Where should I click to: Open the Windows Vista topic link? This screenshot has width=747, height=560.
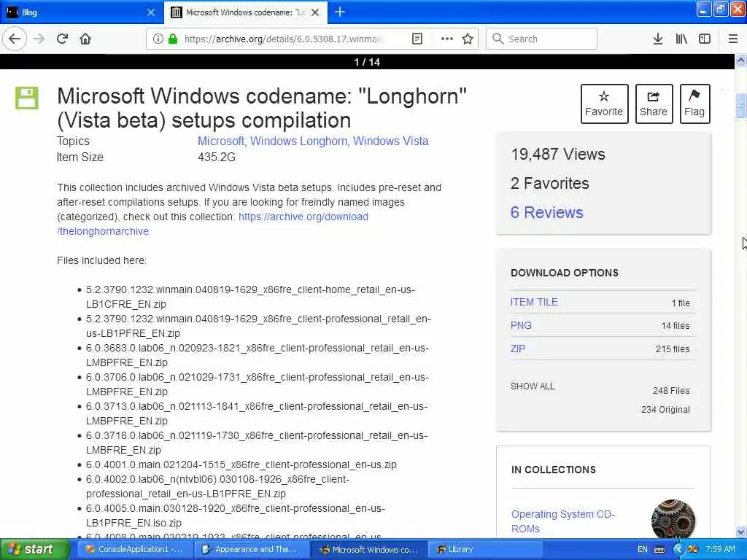391,141
